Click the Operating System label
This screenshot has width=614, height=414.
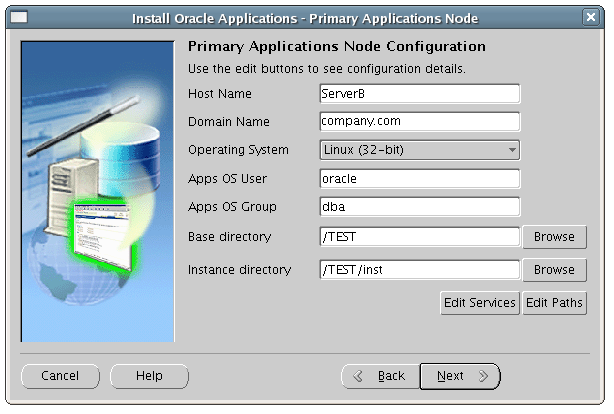pos(238,150)
